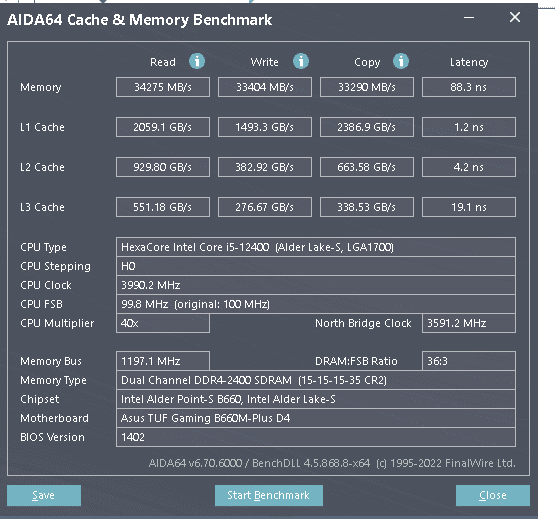Select L3 Cache copy 338.53 GB/s

point(367,207)
